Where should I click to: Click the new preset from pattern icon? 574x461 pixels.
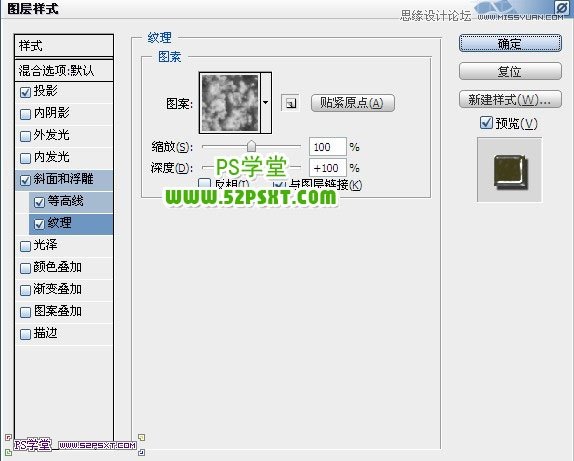290,103
